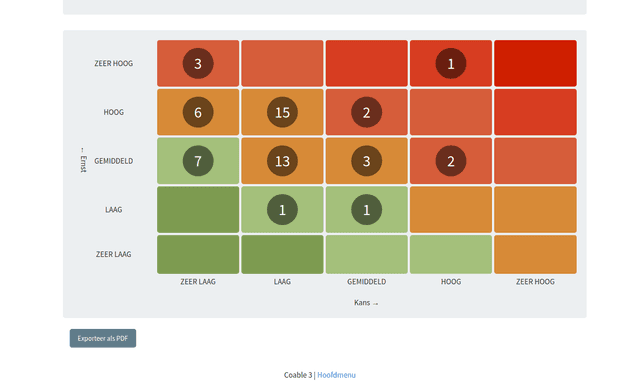
Task: Select the 13 risks bubble
Action: click(282, 161)
